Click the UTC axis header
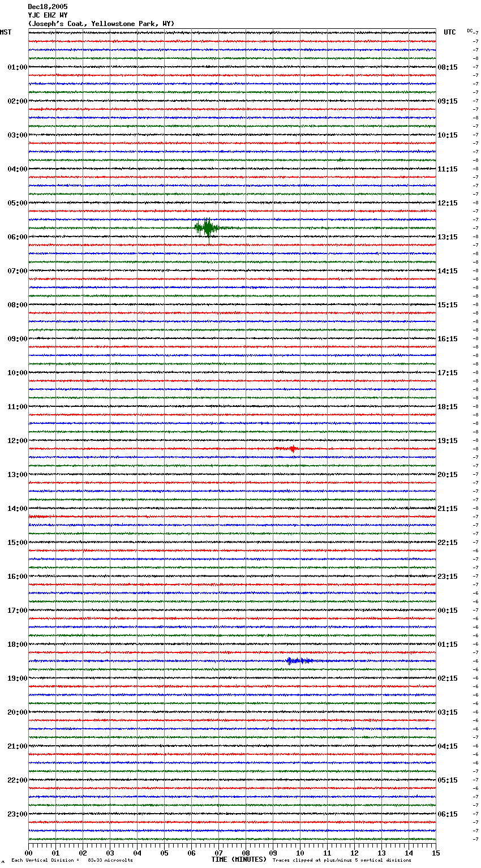The height and width of the screenshot is (868, 481). [x=450, y=32]
